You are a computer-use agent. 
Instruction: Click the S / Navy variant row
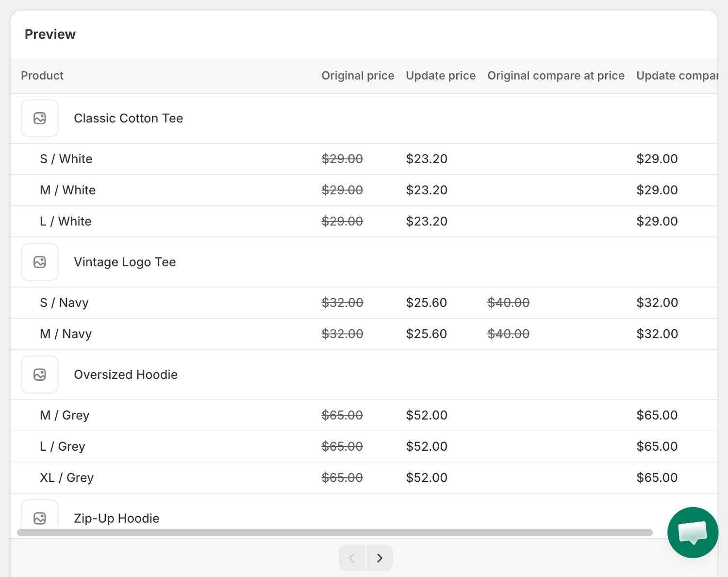click(364, 303)
